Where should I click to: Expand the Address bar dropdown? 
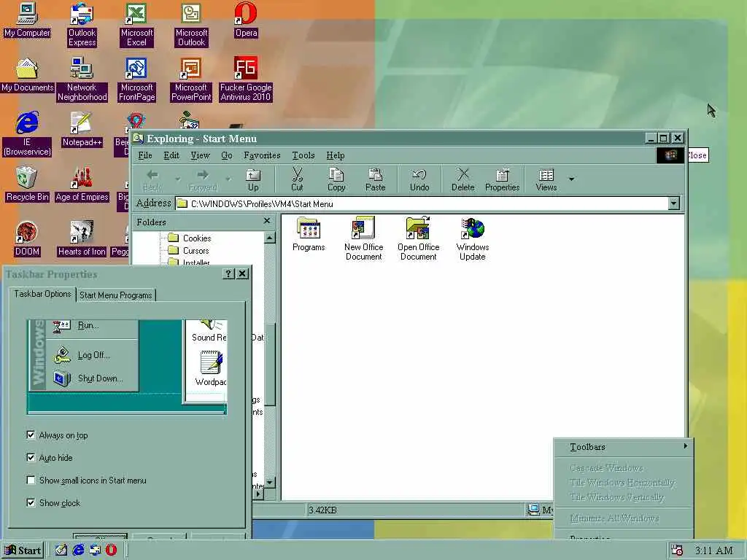[x=673, y=204]
